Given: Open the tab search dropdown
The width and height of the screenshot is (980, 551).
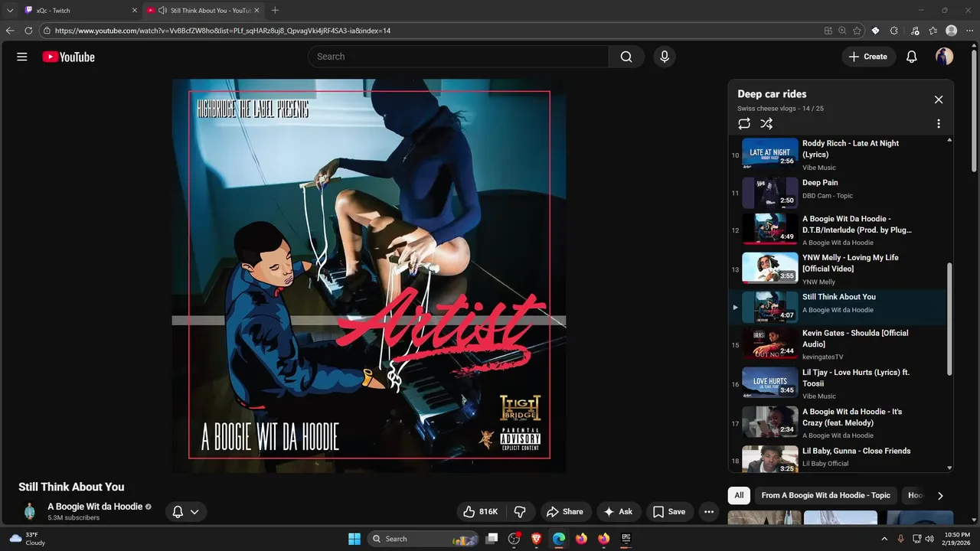Looking at the screenshot, I should pos(10,11).
